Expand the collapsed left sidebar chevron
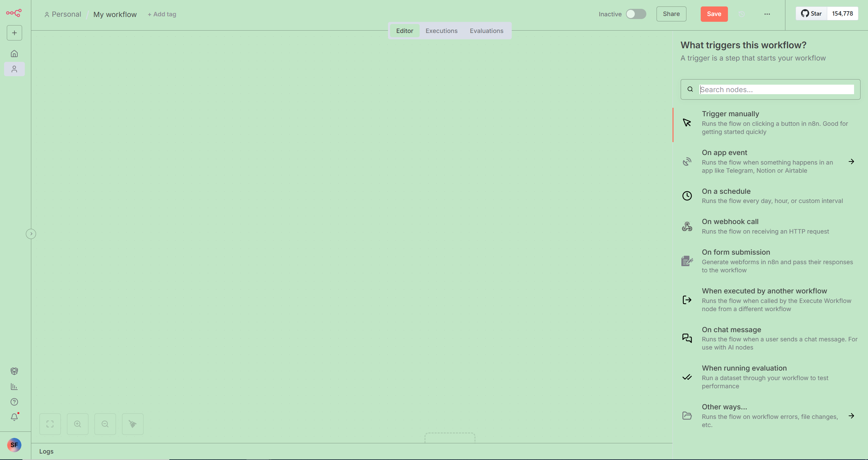The width and height of the screenshot is (868, 460). 31,234
